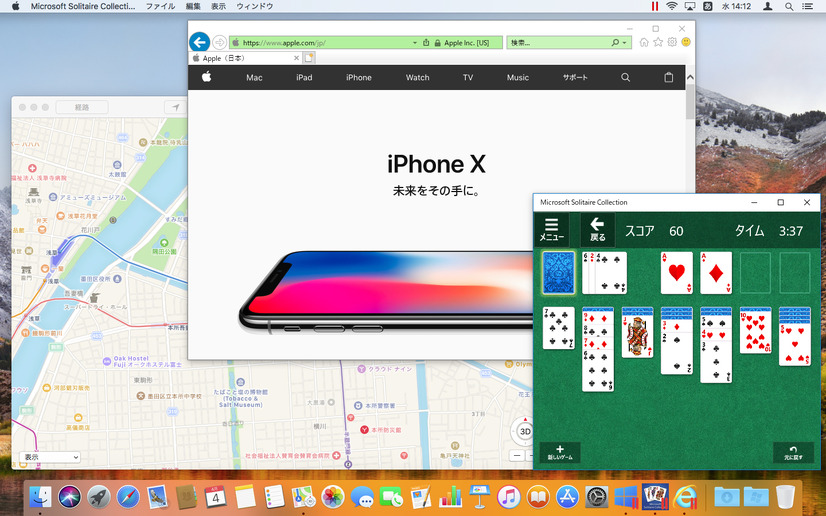Close the Apple（日本）tab
This screenshot has height=516, width=826.
point(296,58)
